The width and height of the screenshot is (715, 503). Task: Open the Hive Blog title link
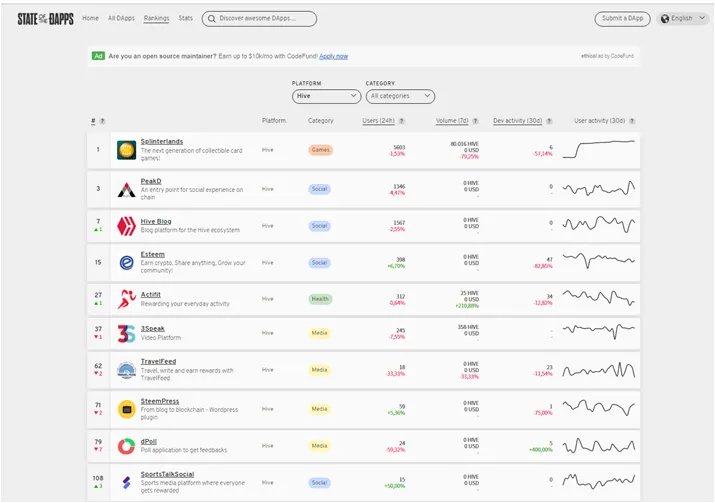[156, 221]
